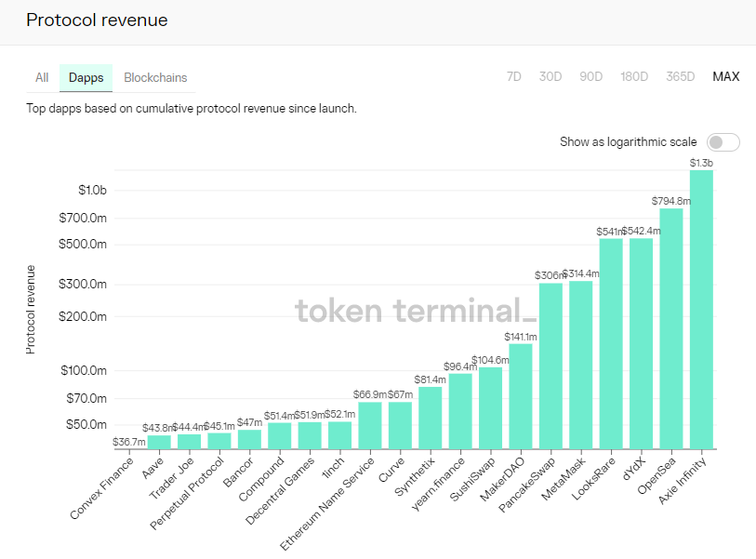Click the Ethereum Name Service bar
The height and width of the screenshot is (559, 756).
[x=370, y=425]
